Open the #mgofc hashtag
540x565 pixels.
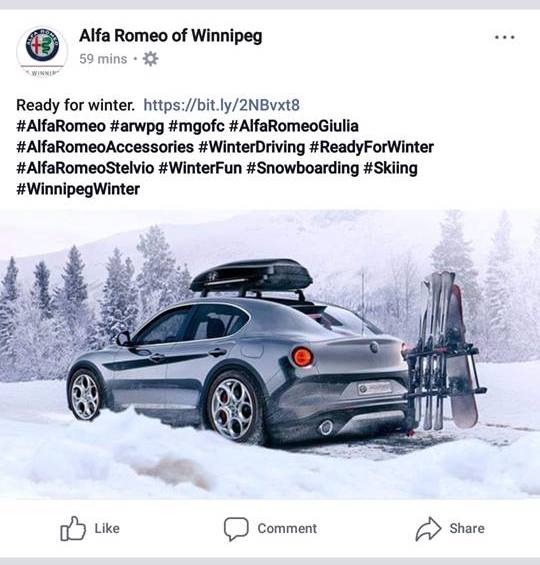(x=196, y=126)
